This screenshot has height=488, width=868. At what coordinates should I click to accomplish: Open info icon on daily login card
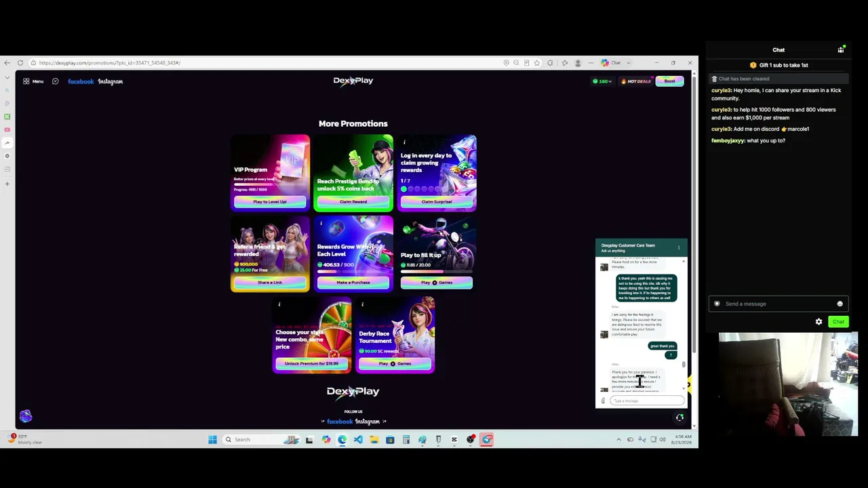click(404, 142)
